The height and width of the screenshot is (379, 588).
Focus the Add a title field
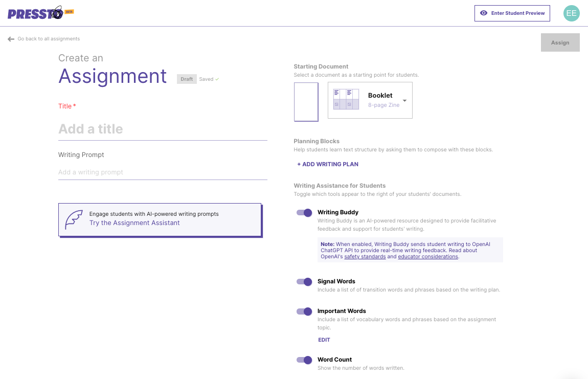163,129
